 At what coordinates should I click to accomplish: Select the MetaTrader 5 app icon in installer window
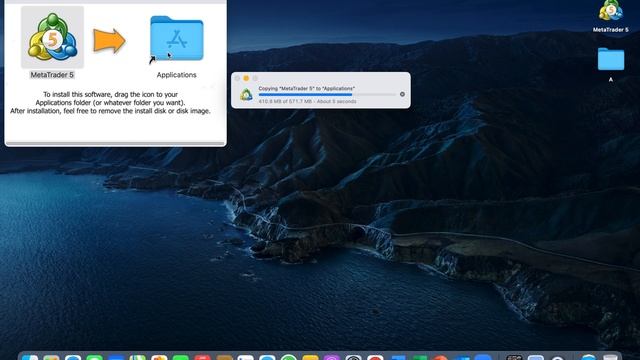point(52,38)
